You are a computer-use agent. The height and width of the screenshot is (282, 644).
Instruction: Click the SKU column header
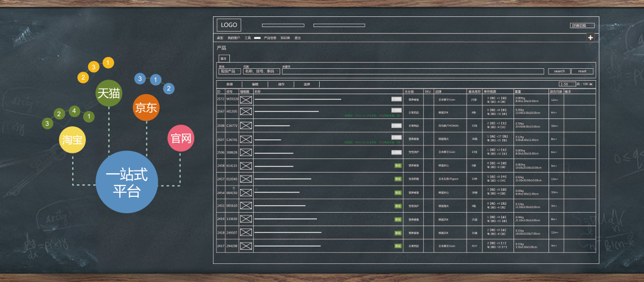click(428, 91)
